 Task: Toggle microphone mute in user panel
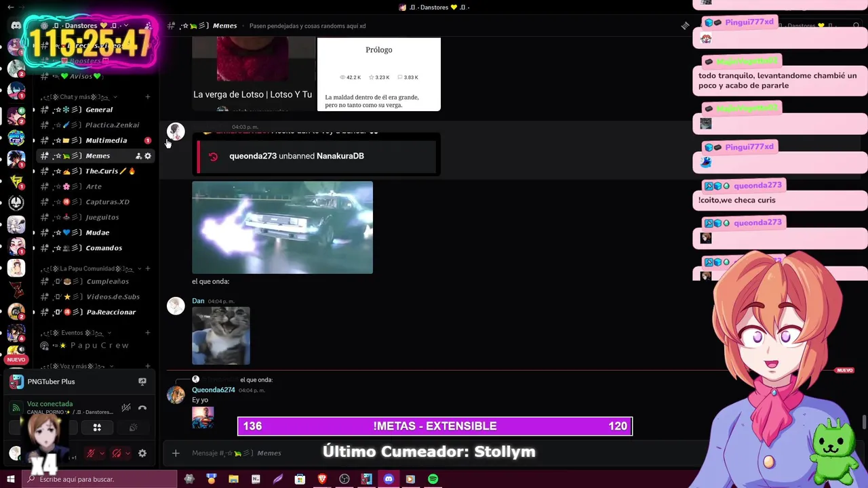coord(90,453)
